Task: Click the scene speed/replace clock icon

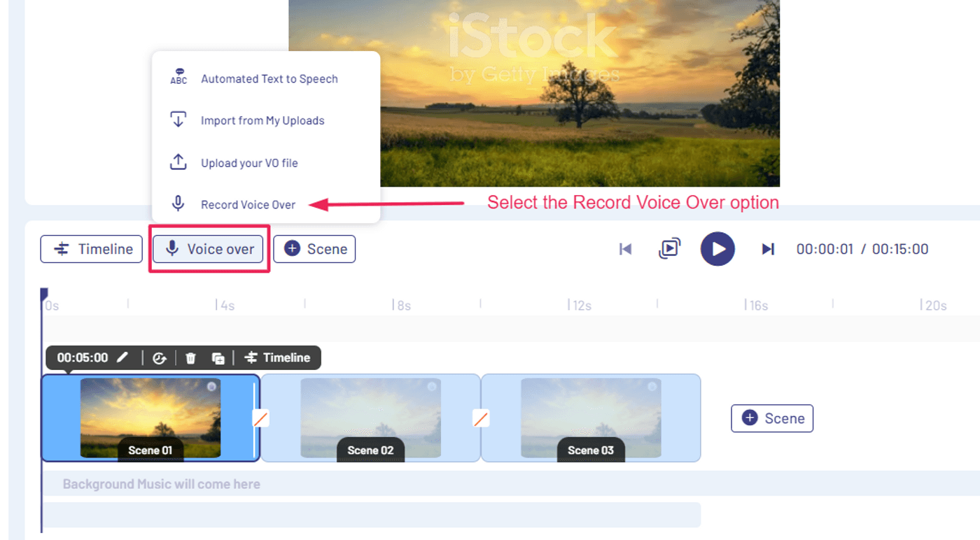Action: point(160,358)
